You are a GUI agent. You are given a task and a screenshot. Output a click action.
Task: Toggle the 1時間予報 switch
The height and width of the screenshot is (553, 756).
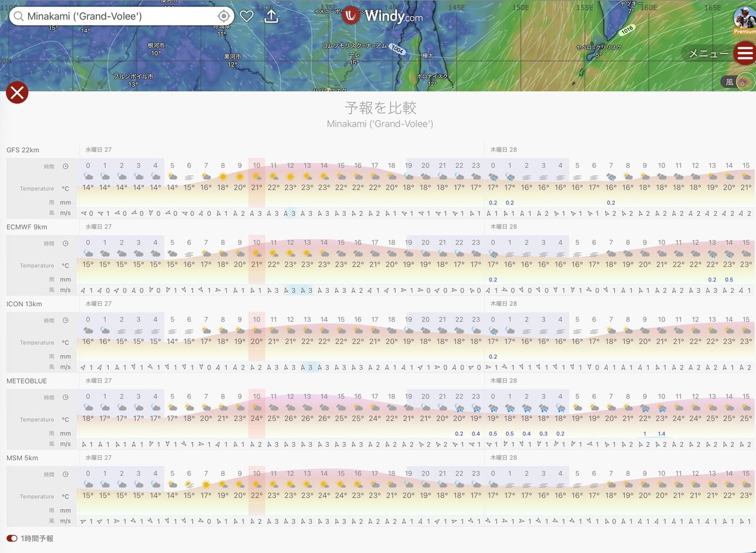(x=12, y=538)
